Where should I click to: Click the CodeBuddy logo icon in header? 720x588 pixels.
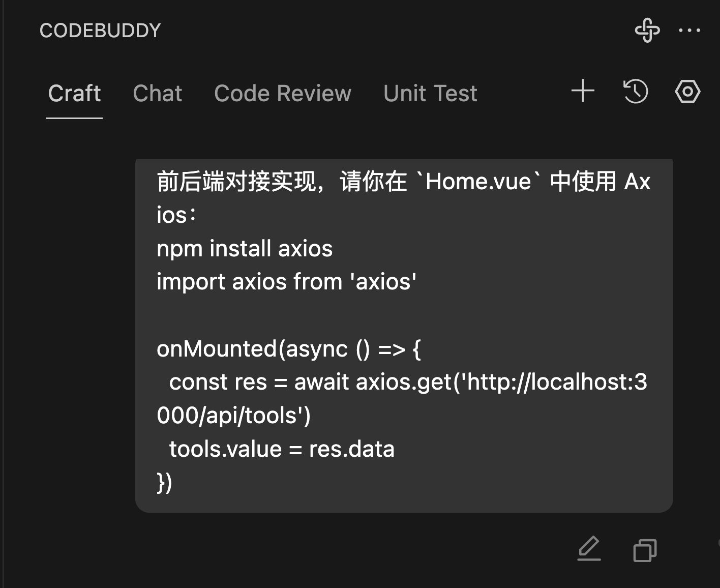click(647, 30)
